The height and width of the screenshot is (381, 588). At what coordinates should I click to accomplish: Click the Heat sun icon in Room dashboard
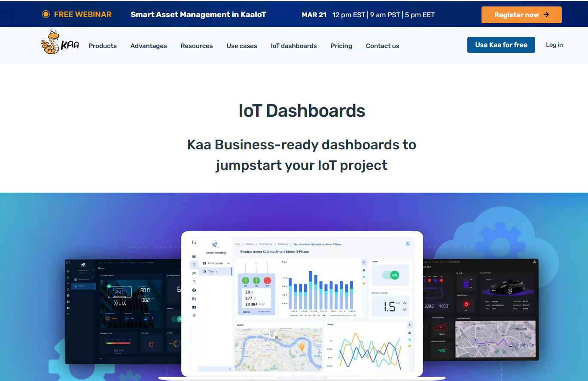[x=108, y=318]
